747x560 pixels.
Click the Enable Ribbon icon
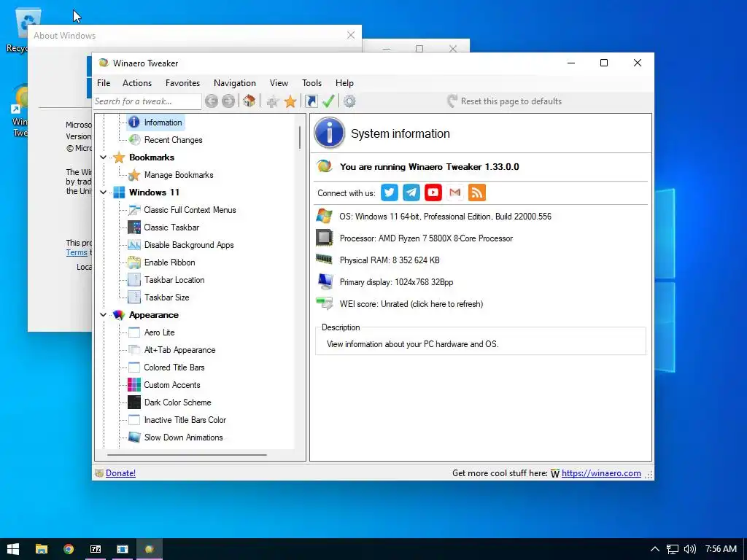point(134,262)
